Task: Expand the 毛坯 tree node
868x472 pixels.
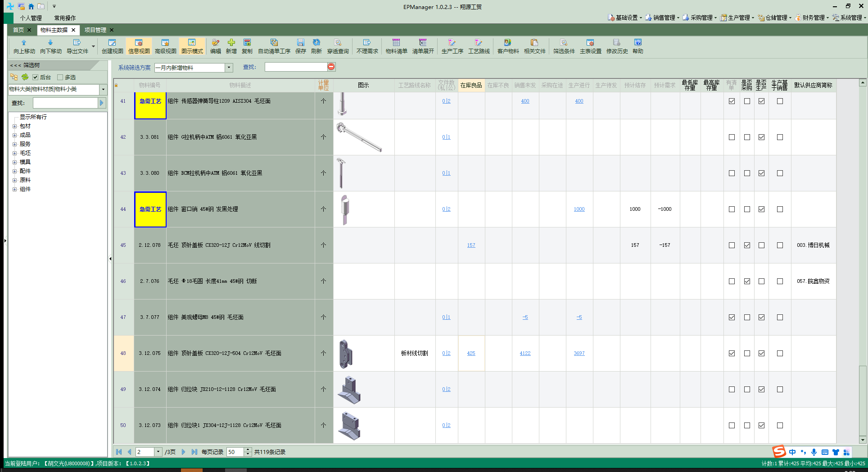Action: pyautogui.click(x=14, y=153)
